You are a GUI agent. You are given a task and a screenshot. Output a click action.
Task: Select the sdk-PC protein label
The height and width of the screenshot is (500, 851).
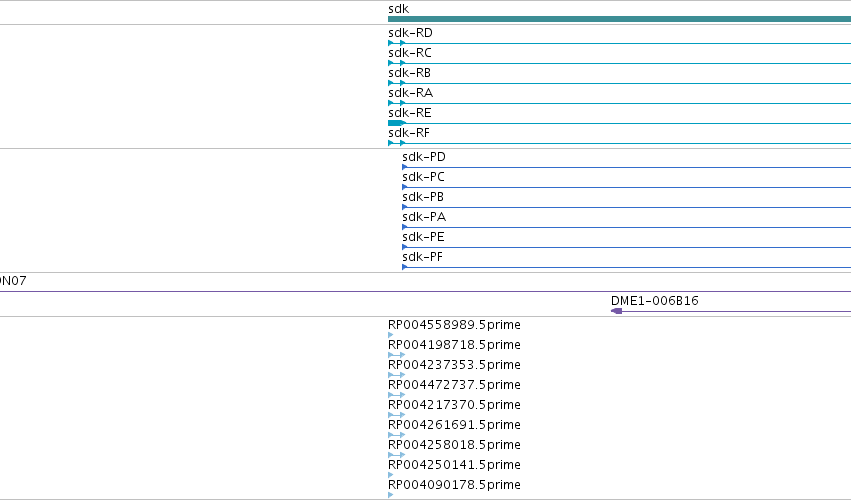[x=423, y=177]
